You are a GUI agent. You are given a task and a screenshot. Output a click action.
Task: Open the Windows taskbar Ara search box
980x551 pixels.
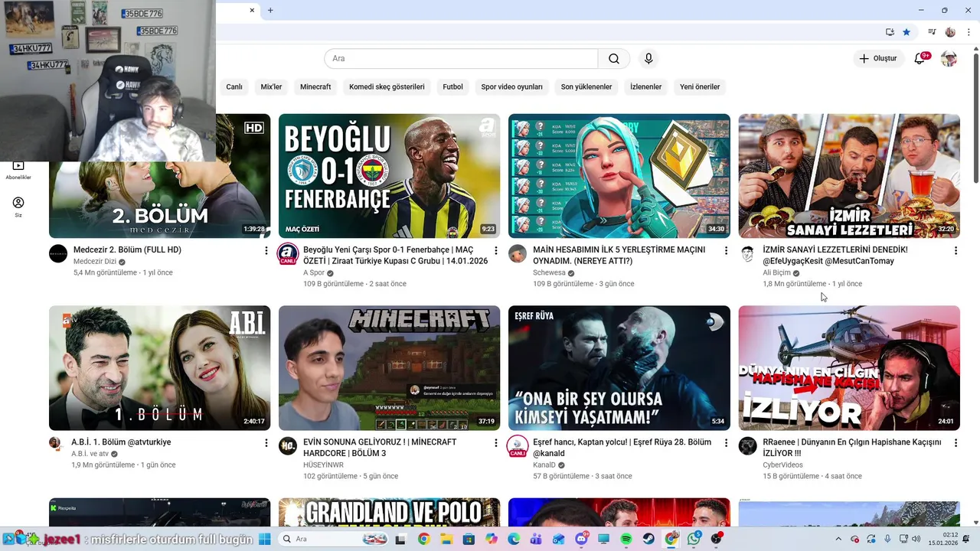[332, 539]
